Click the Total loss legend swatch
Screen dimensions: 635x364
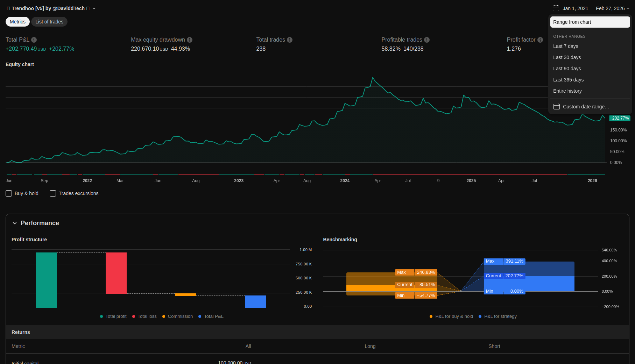(x=134, y=316)
